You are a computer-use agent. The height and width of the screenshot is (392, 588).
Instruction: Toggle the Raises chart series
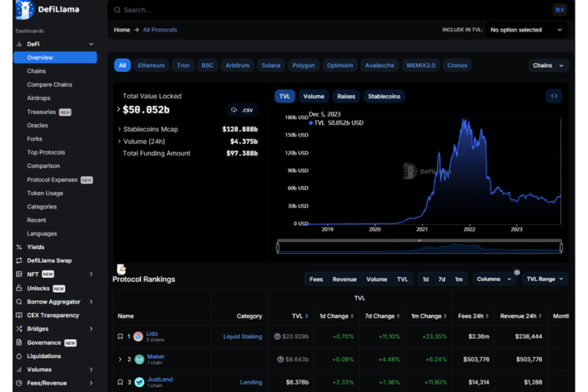point(346,97)
